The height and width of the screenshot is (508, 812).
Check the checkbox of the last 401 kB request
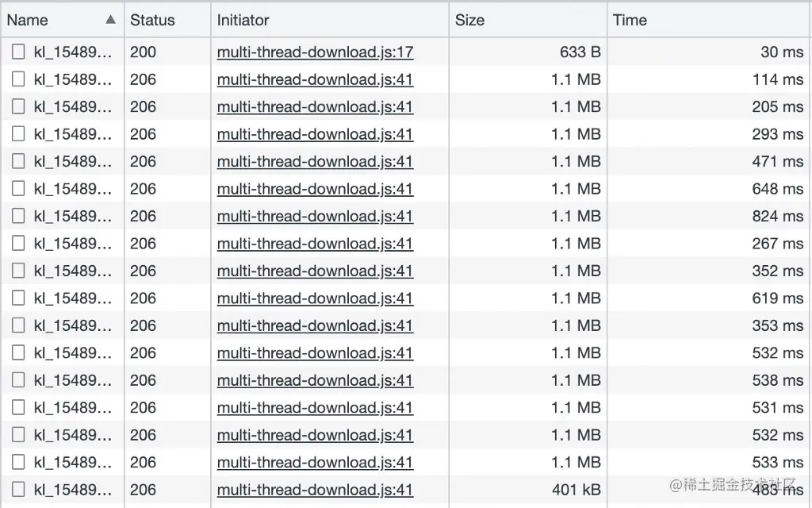tap(17, 490)
